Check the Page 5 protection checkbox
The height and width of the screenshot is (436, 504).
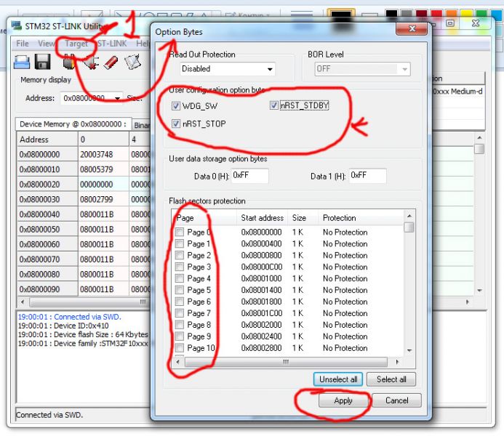point(180,290)
